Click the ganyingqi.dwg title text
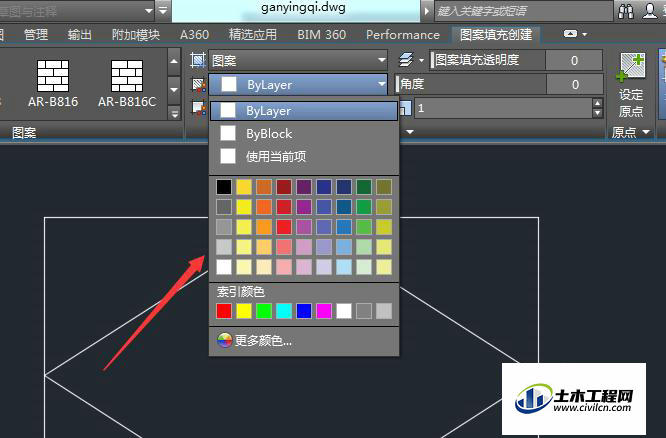 [303, 8]
